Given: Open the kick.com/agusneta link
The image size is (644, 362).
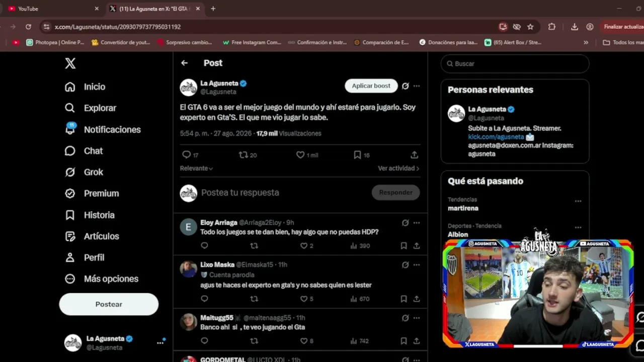Looking at the screenshot, I should click(496, 137).
